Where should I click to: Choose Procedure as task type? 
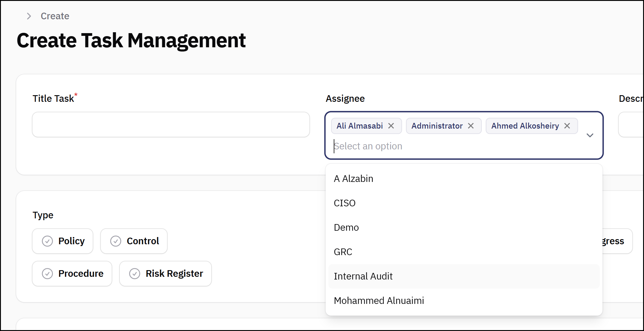pyautogui.click(x=72, y=274)
